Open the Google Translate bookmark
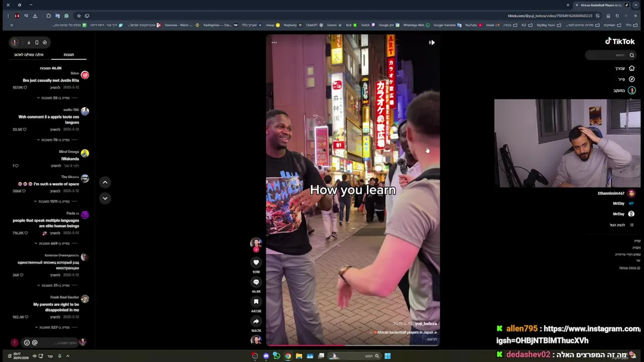Screen dimensions: 644x362 [447, 25]
